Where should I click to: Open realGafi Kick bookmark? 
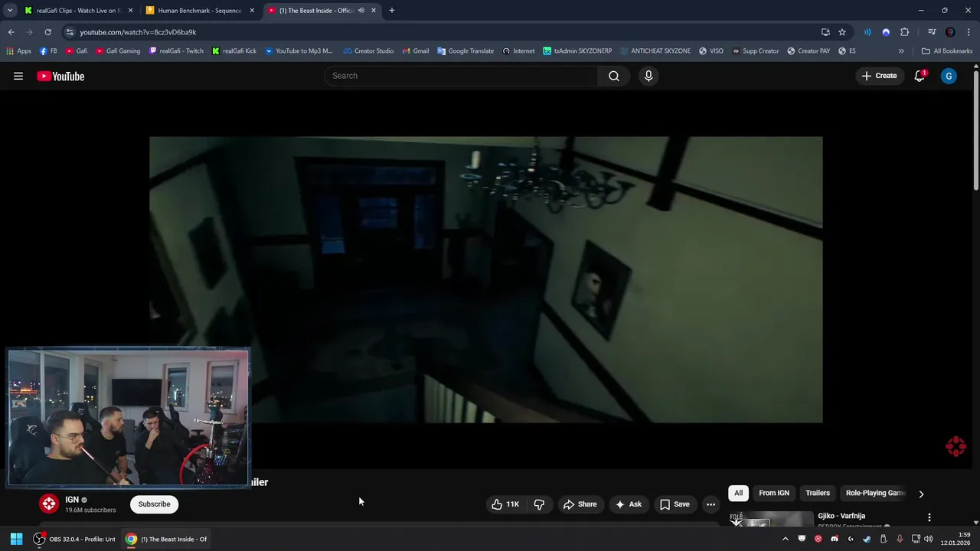(234, 51)
